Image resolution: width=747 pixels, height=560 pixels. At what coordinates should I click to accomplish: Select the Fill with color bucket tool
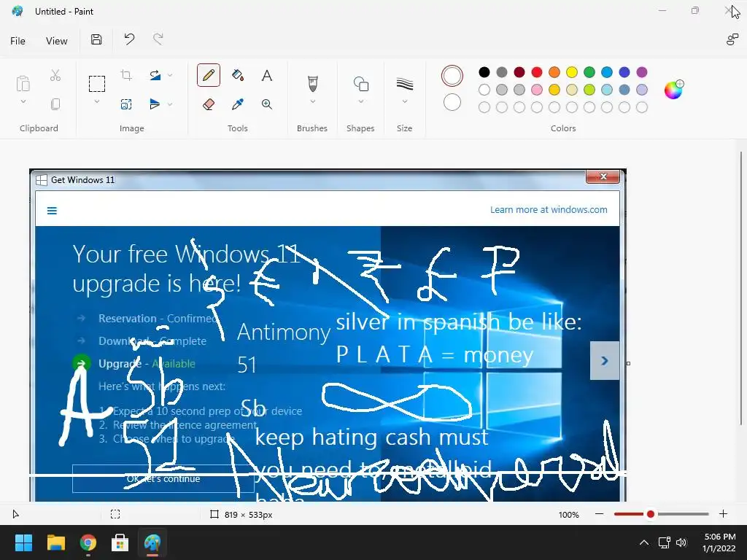click(238, 75)
